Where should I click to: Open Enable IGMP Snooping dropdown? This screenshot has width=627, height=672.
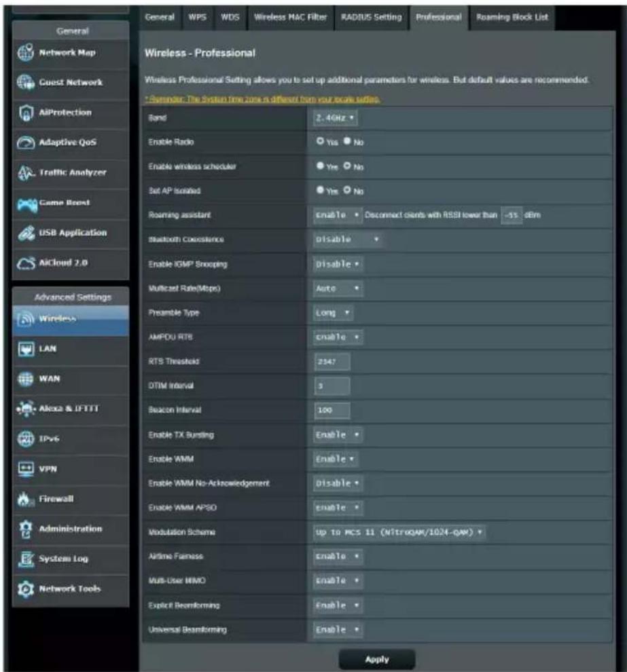[x=338, y=264]
